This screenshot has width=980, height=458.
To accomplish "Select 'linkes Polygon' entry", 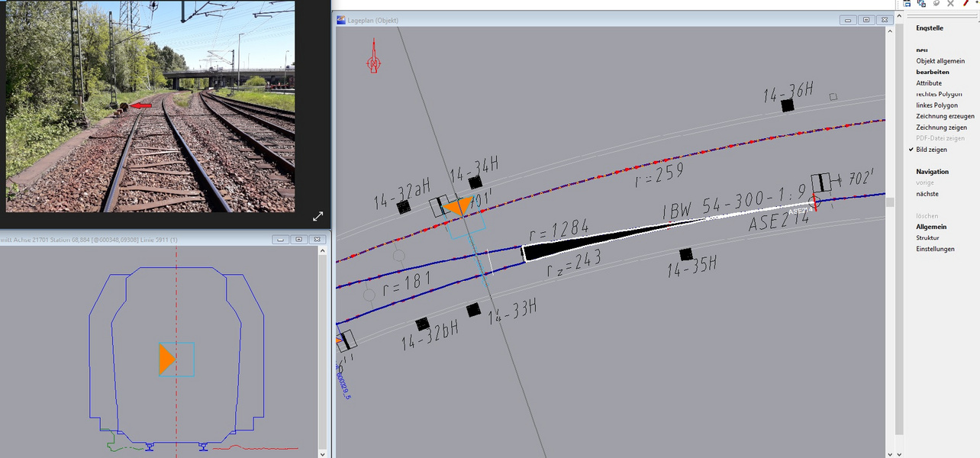I will click(x=936, y=105).
